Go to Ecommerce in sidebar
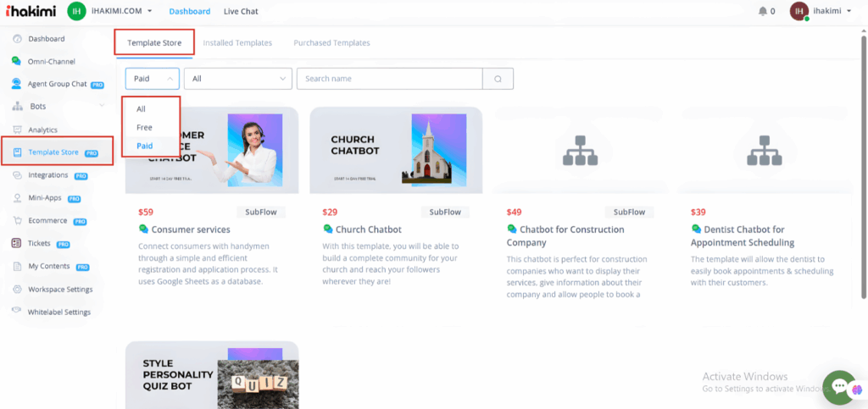Viewport: 868px width, 409px height. [x=47, y=221]
